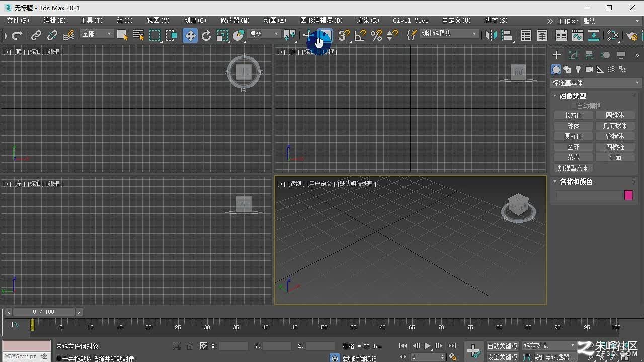This screenshot has width=644, height=362.
Task: Toggle the Spinner Snap button
Action: point(392,35)
